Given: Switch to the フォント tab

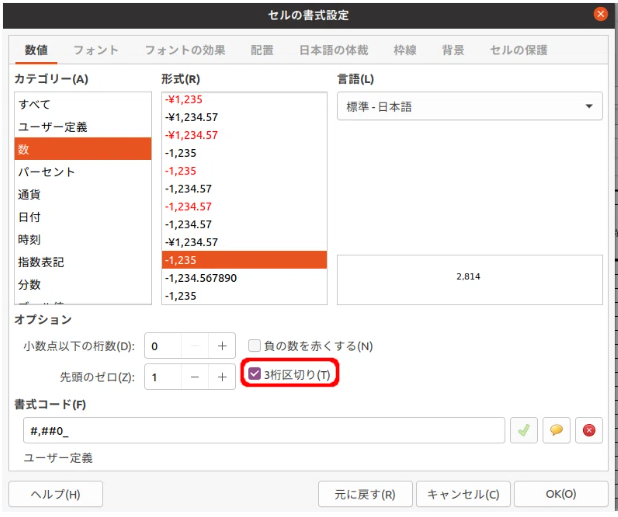Looking at the screenshot, I should tap(96, 50).
